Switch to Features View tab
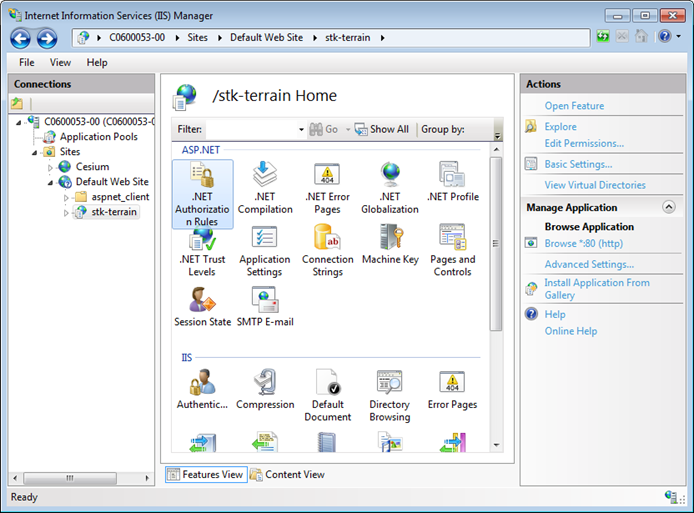 [206, 474]
